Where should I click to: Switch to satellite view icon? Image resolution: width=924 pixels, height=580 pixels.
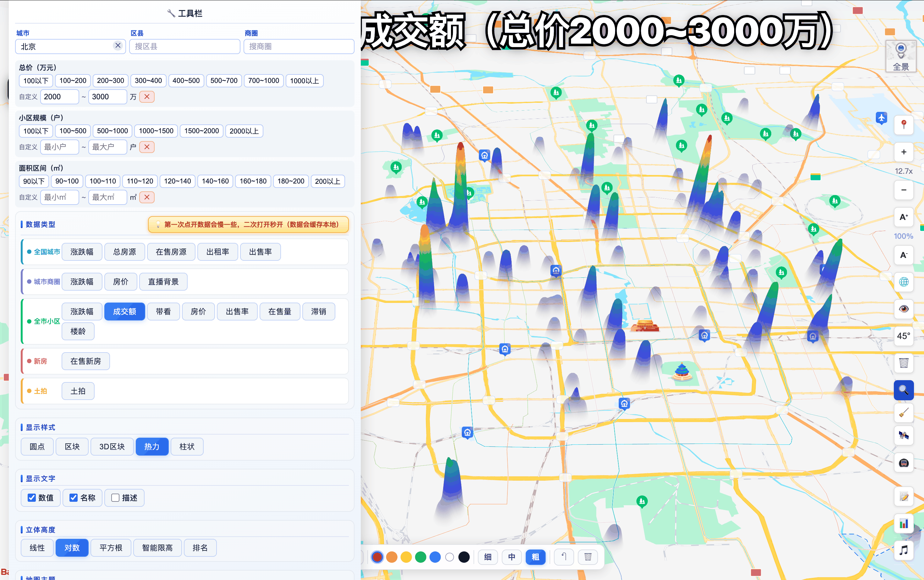click(x=904, y=435)
